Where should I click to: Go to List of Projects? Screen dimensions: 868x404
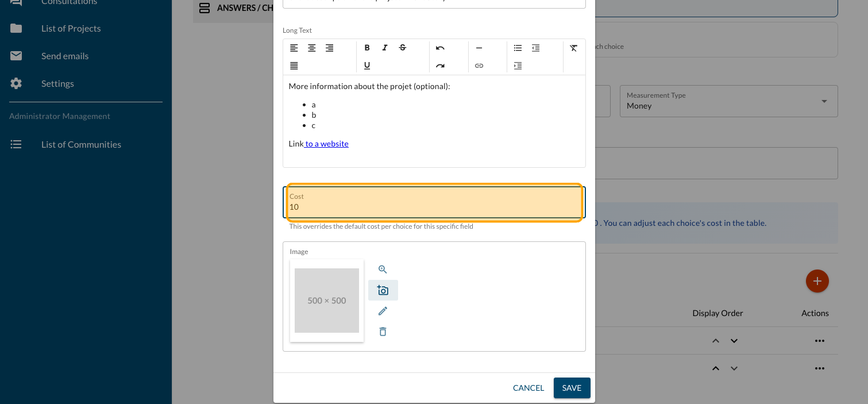tap(71, 28)
